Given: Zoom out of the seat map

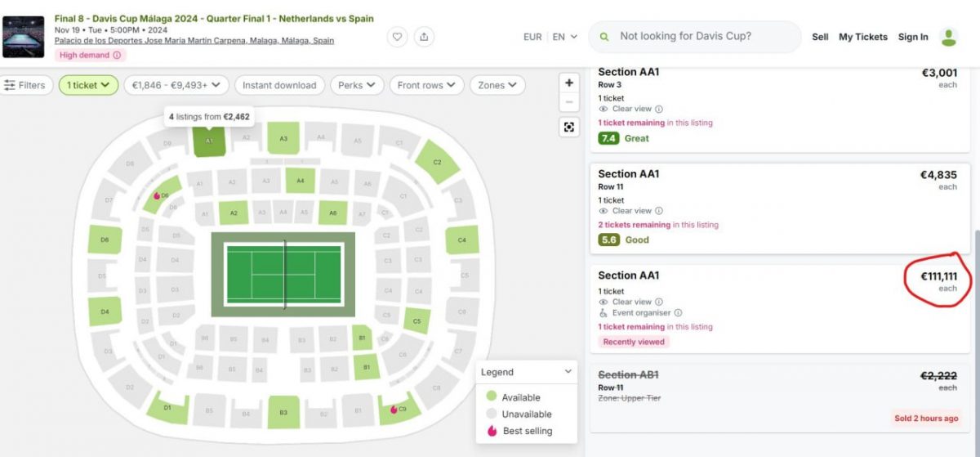Looking at the screenshot, I should pos(569,102).
